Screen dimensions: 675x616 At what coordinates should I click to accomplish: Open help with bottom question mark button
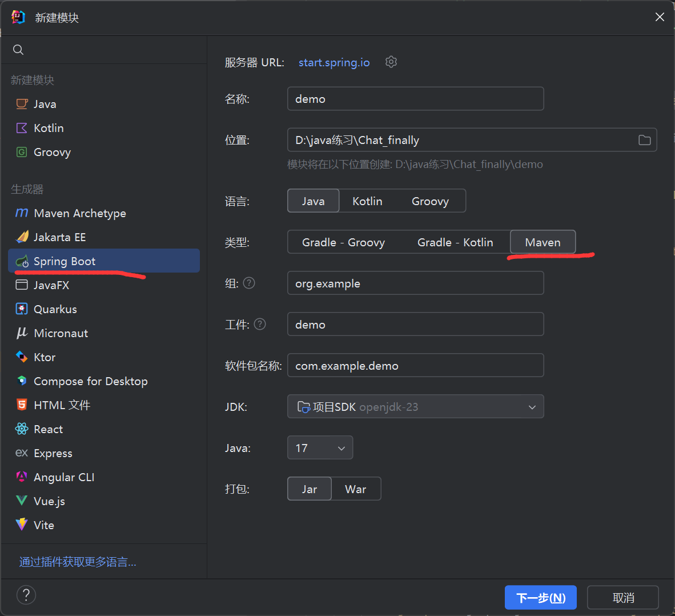pos(26,595)
